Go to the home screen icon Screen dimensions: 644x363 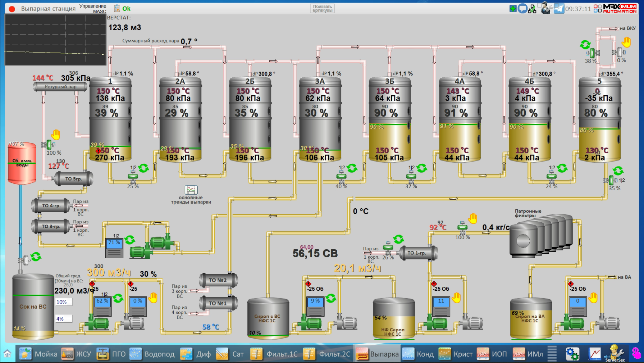pyautogui.click(x=7, y=354)
